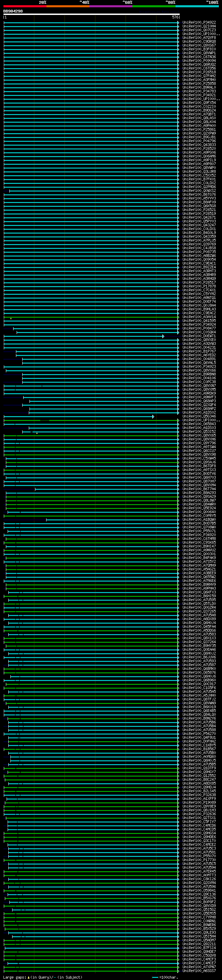Click the orange ~40% identity color segment
The height and width of the screenshot is (980, 222).
tap(68, 6)
